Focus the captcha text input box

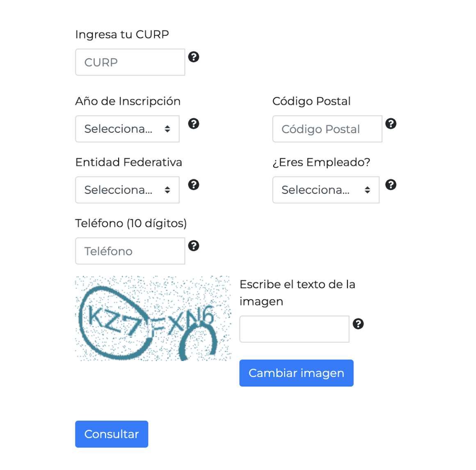point(294,329)
